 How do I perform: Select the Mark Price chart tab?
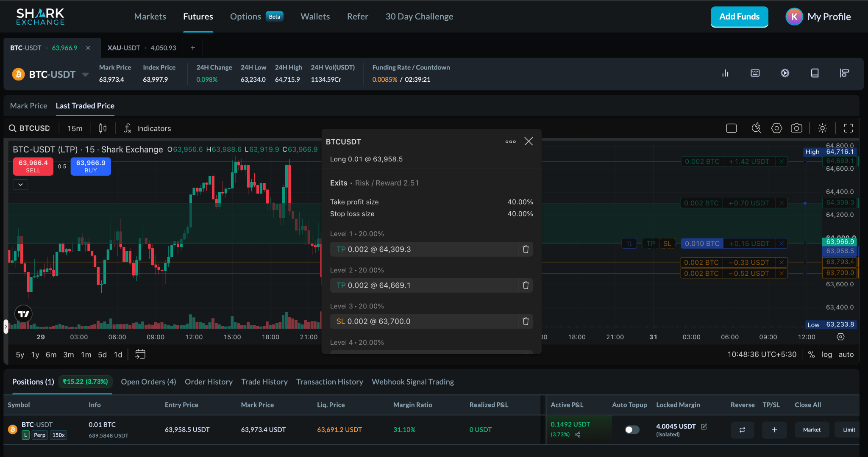click(28, 105)
